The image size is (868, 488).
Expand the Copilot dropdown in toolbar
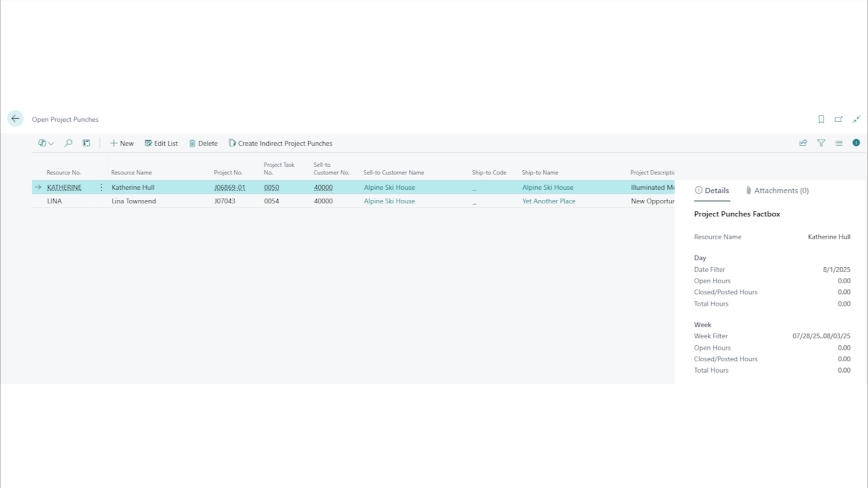point(46,143)
